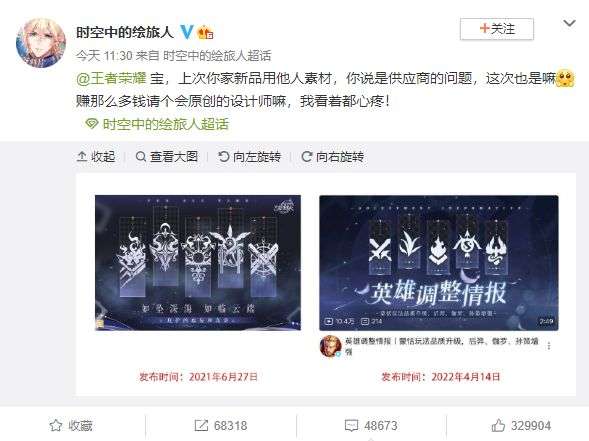Click the 2021 left comparison image
This screenshot has height=441, width=589.
[198, 263]
